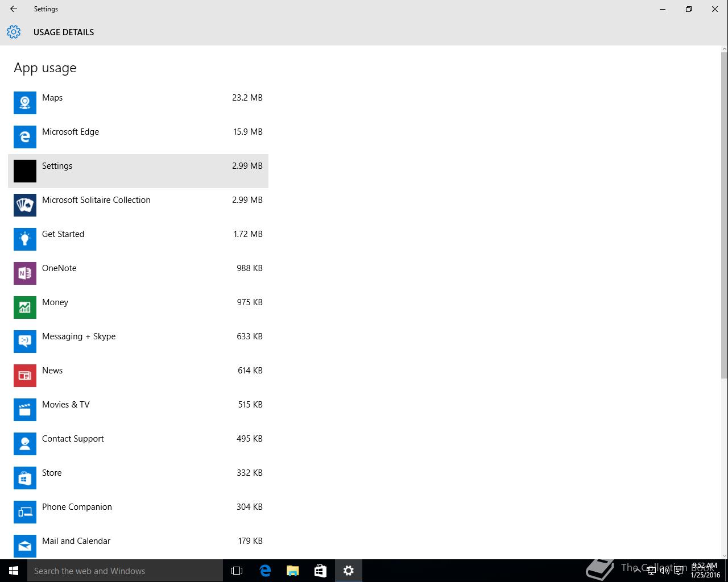
Task: Click the 179 KB usage value
Action: click(250, 541)
